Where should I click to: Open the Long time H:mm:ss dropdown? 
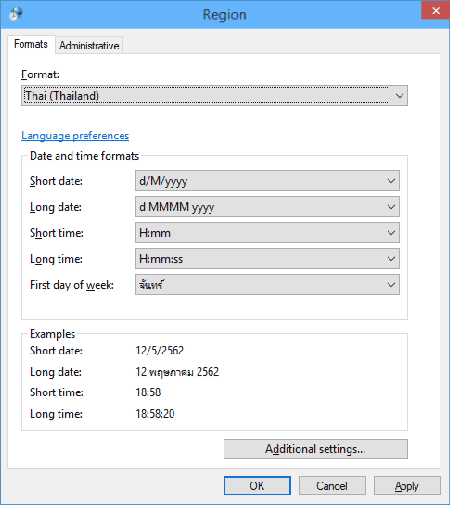click(267, 259)
